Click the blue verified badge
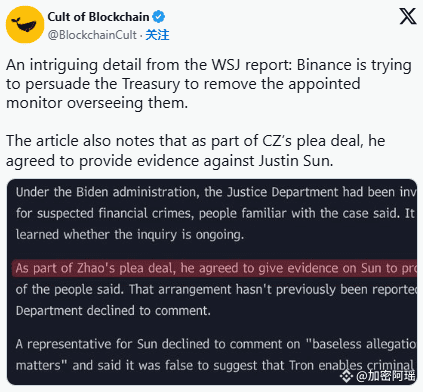The width and height of the screenshot is (423, 392). [158, 17]
